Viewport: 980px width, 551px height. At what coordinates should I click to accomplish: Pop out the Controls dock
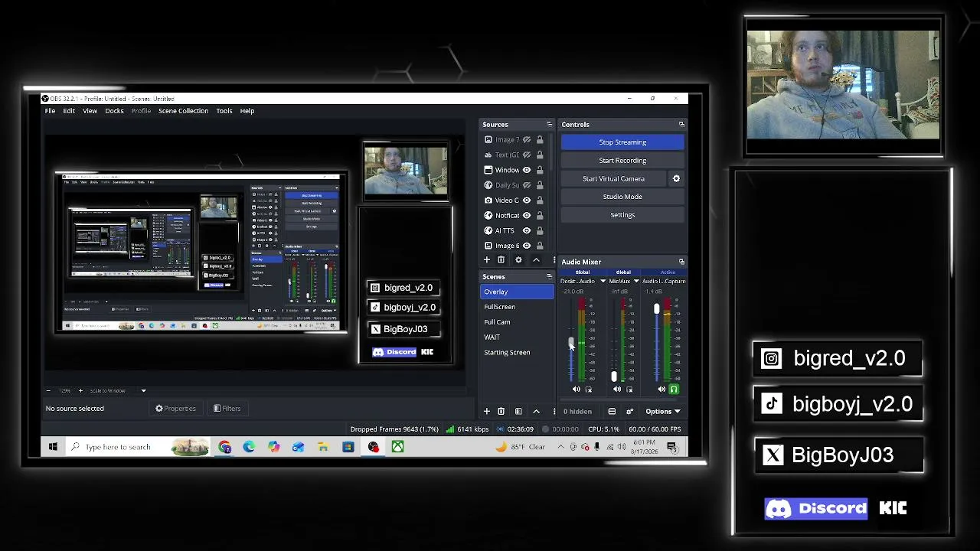pos(681,124)
